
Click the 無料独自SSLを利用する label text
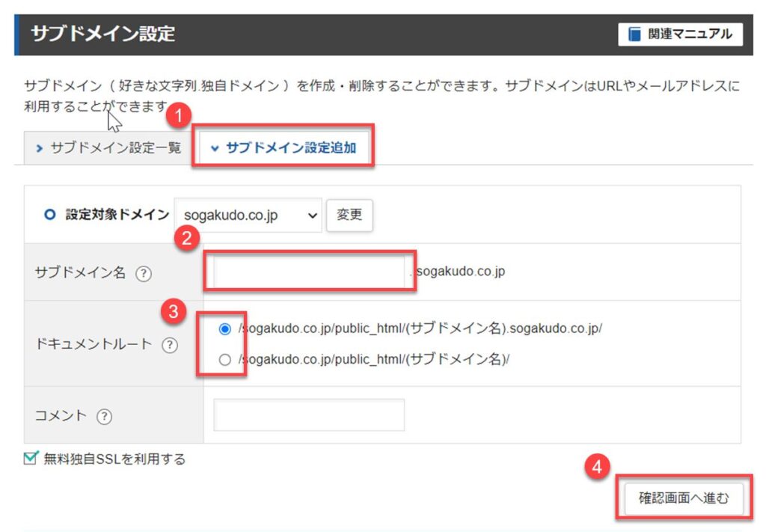pos(114,459)
